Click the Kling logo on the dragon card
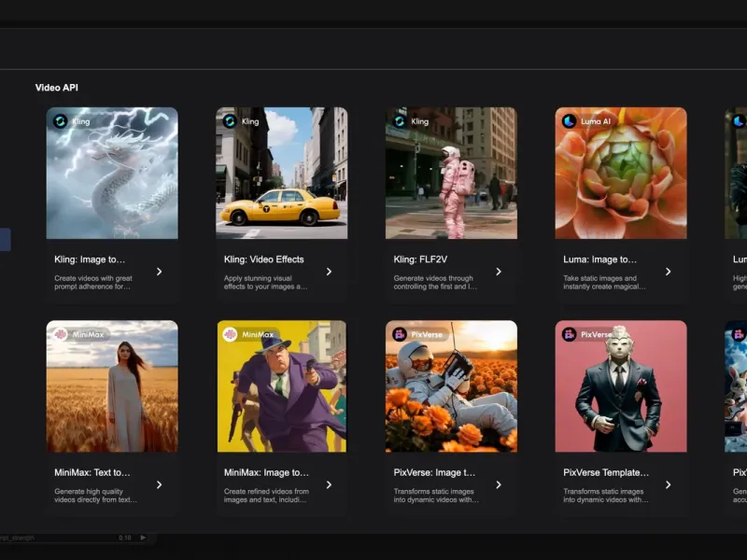Screen dimensions: 747x560 coord(60,121)
